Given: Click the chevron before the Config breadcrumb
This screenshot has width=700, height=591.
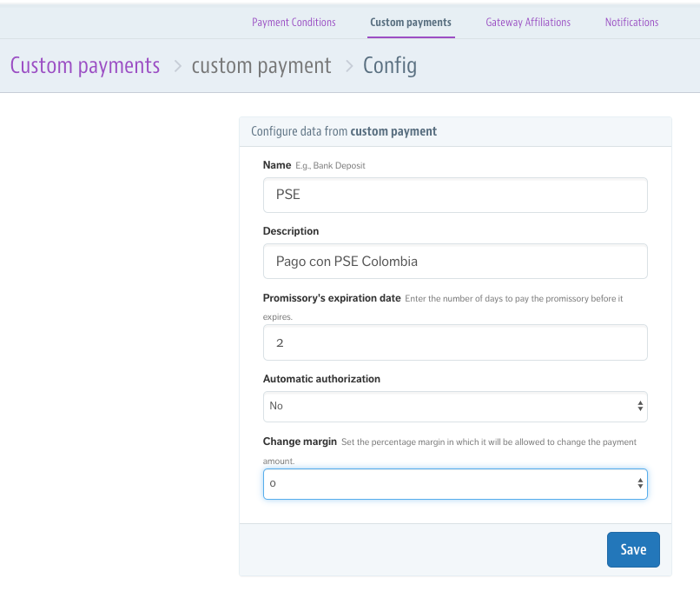Looking at the screenshot, I should 349,67.
